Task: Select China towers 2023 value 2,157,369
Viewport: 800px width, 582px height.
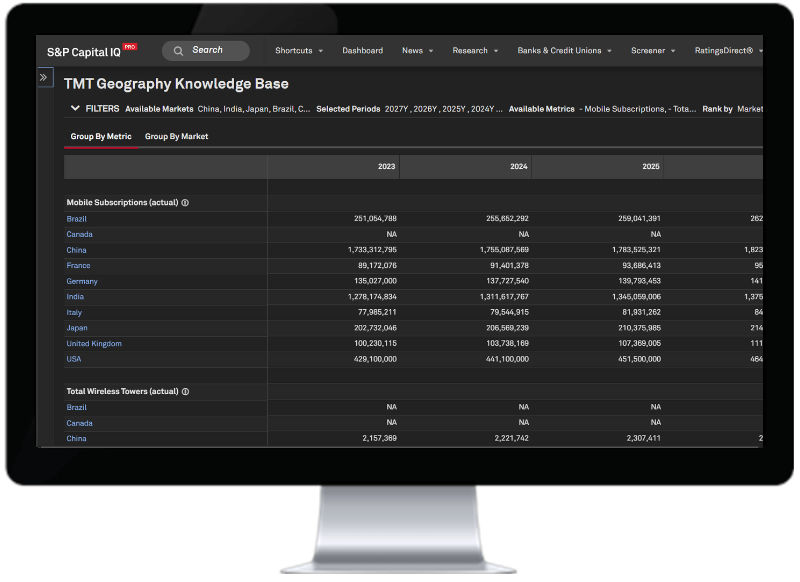Action: (x=379, y=438)
